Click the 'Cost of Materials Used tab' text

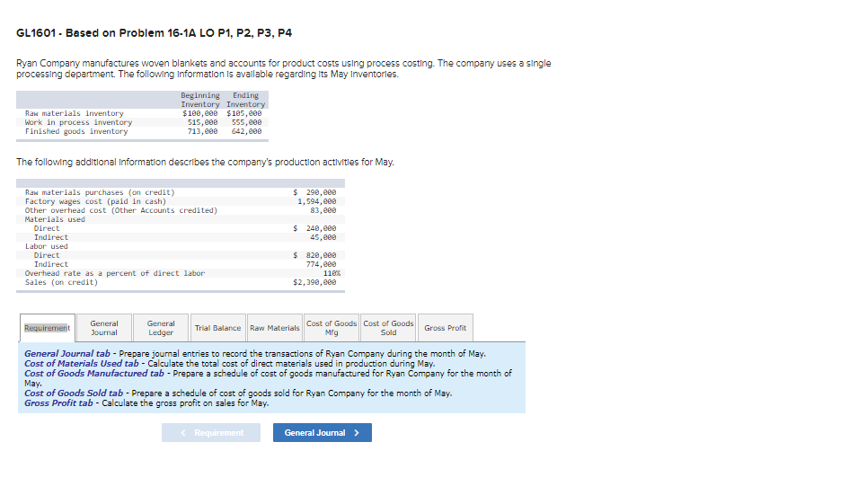pos(82,363)
